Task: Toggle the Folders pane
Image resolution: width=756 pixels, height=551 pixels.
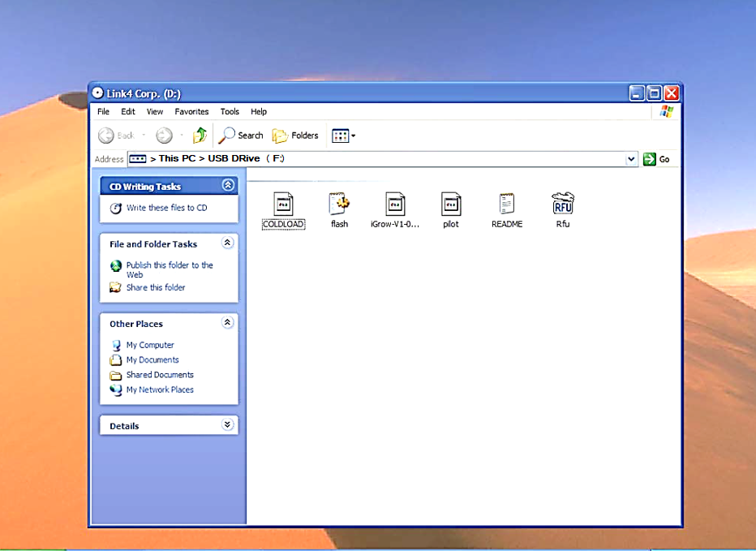Action: coord(295,136)
